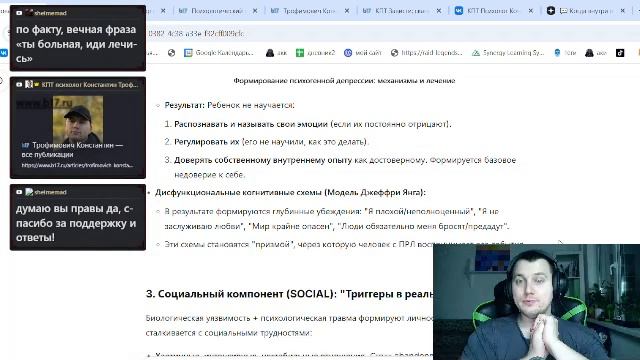The height and width of the screenshot is (360, 640).
Task: Open the 'КПТ Зависимости' b17 tab
Action: [400, 11]
